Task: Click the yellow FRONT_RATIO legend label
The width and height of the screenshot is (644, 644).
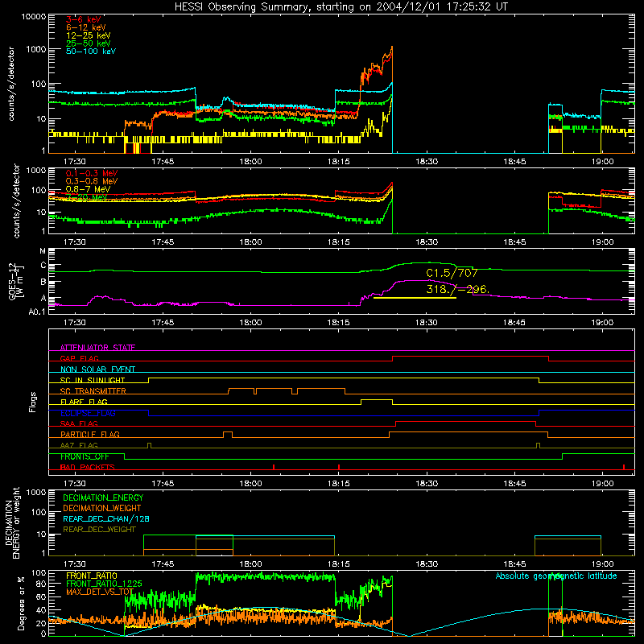Action: tap(92, 576)
